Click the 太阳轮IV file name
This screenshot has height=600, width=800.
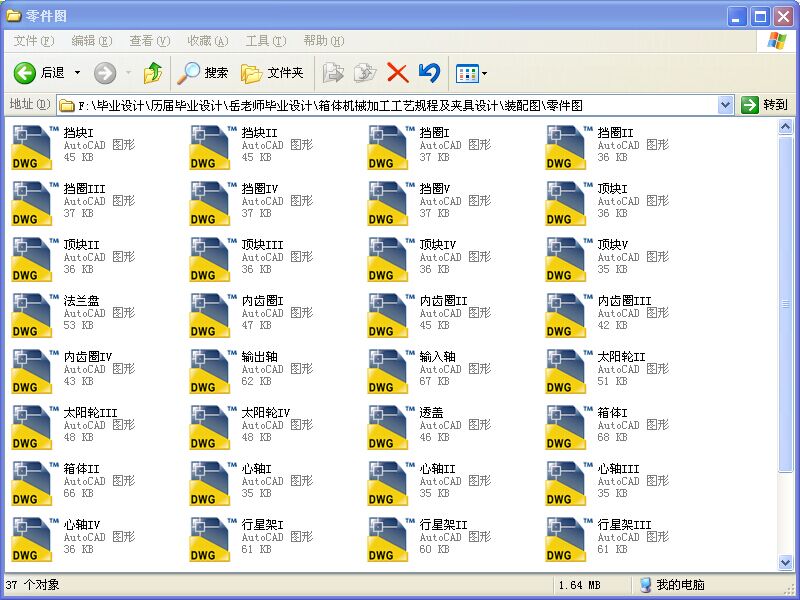coord(266,413)
